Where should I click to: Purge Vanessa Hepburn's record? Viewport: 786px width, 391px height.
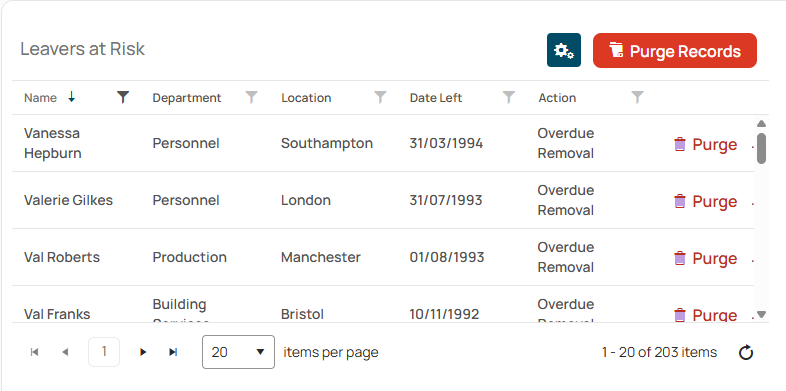click(x=705, y=144)
